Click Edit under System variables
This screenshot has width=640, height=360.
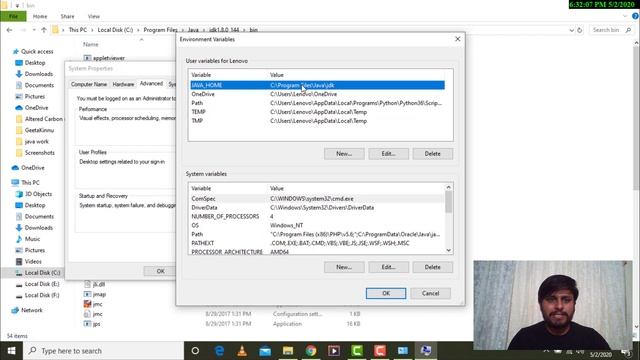[388, 267]
